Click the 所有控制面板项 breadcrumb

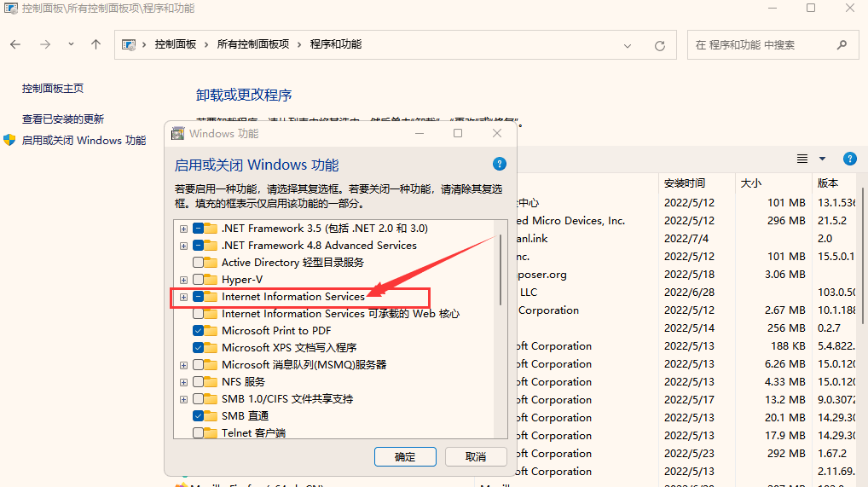253,44
